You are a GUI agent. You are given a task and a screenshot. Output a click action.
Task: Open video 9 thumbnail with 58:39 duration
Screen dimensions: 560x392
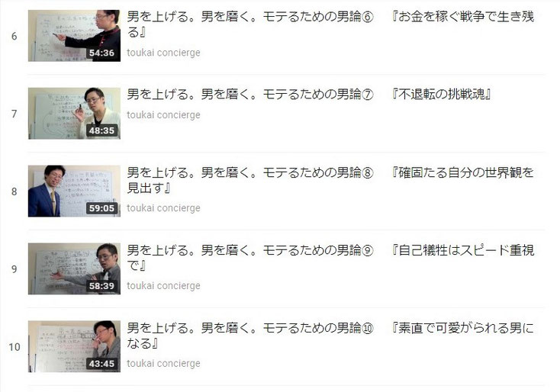point(74,268)
